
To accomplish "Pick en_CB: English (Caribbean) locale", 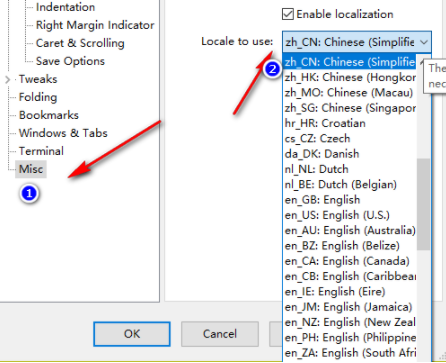I will tap(350, 277).
